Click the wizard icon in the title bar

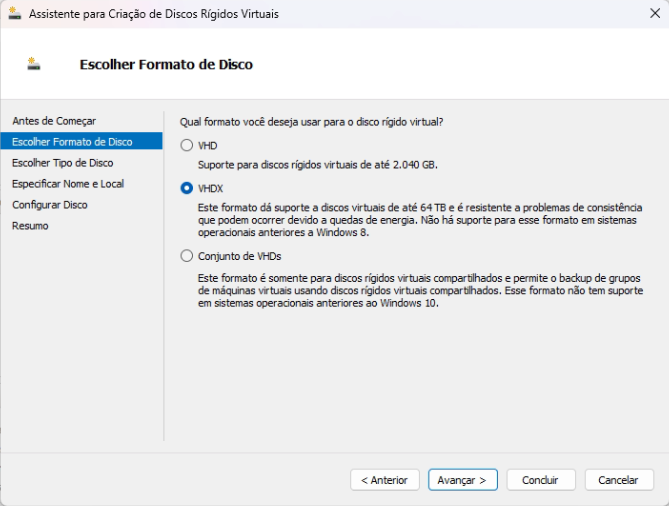pyautogui.click(x=13, y=14)
